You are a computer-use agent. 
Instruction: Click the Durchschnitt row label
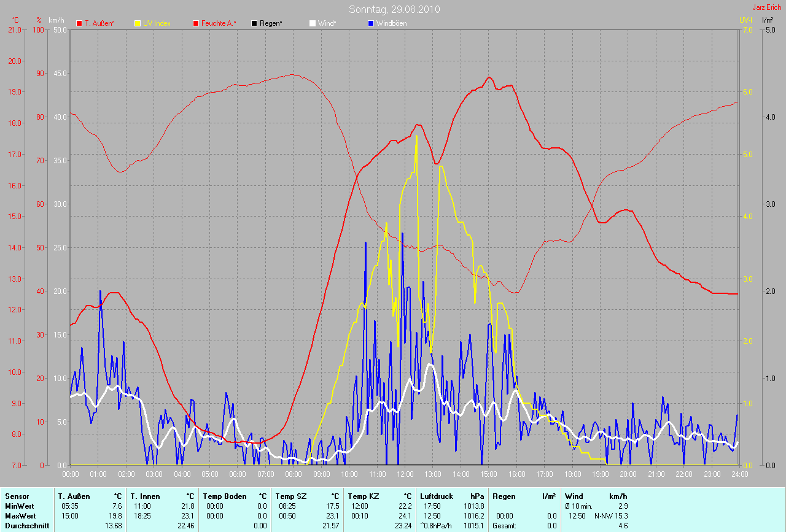27,526
